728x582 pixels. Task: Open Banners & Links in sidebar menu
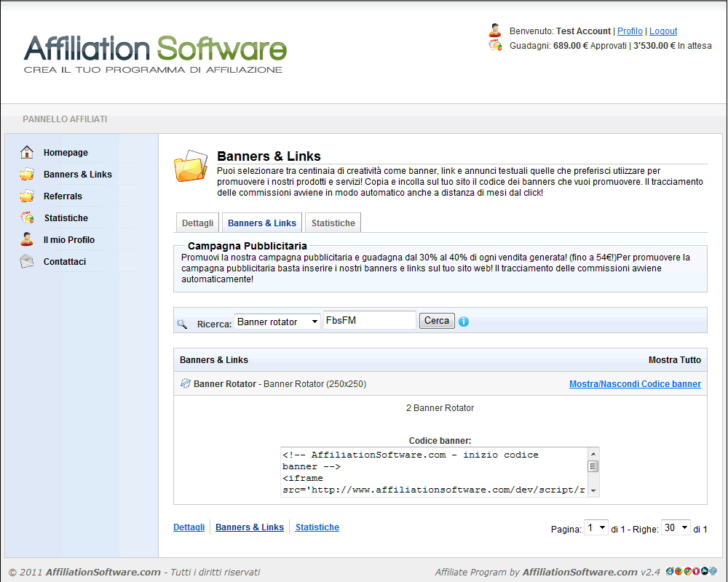click(78, 174)
